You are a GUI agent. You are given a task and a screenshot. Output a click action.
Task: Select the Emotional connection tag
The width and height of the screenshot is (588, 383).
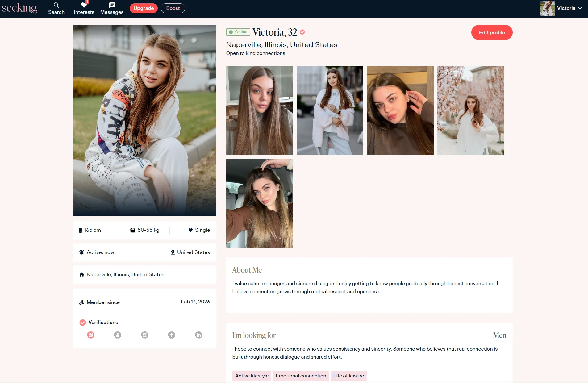tap(301, 376)
